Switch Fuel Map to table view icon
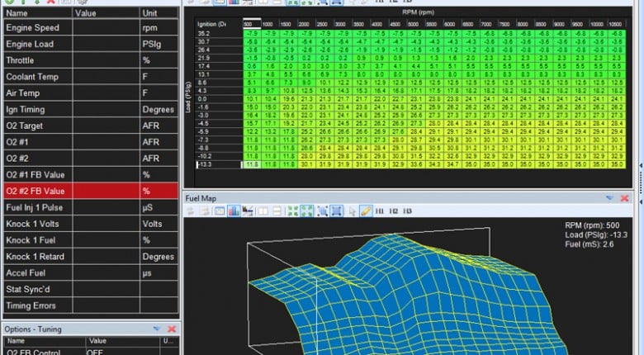 click(x=220, y=211)
